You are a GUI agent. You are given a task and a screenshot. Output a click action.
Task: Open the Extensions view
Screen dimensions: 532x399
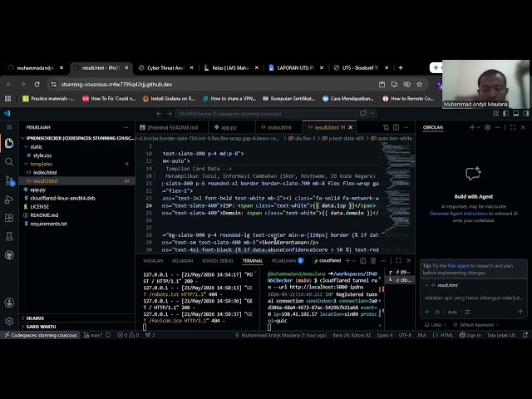click(9, 218)
